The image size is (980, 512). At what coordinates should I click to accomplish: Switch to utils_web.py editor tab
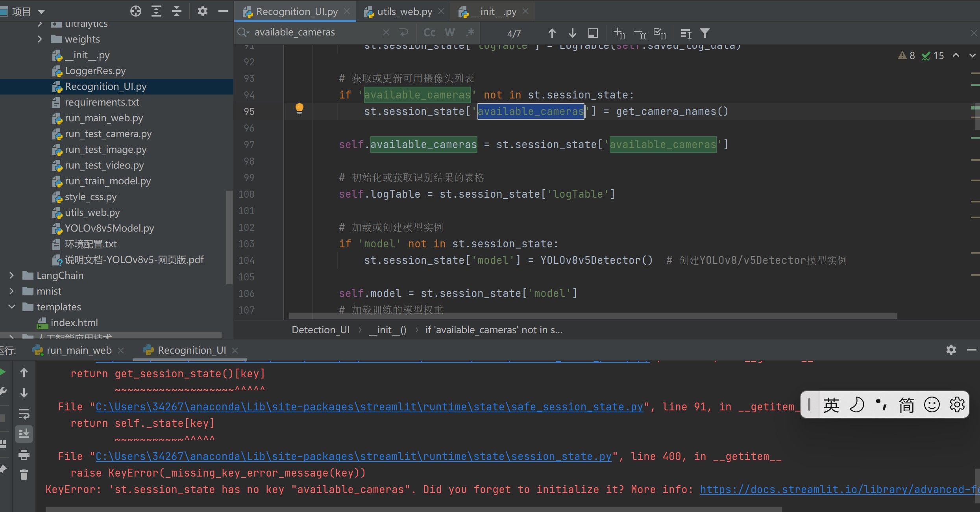coord(404,12)
